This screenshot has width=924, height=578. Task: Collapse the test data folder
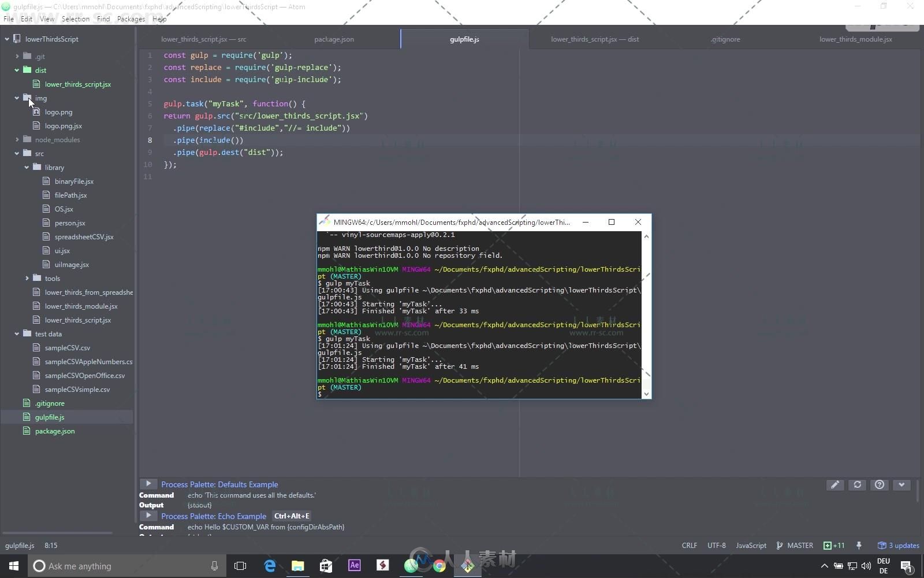tap(17, 334)
